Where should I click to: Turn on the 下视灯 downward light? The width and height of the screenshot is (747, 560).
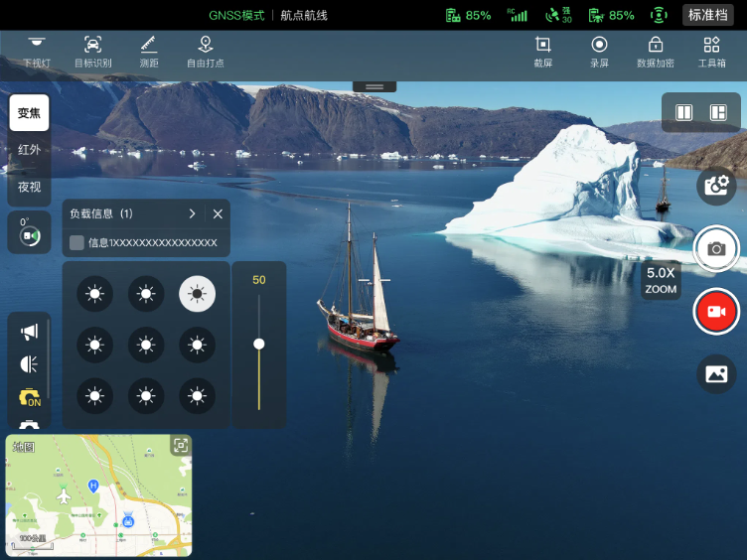(x=37, y=51)
